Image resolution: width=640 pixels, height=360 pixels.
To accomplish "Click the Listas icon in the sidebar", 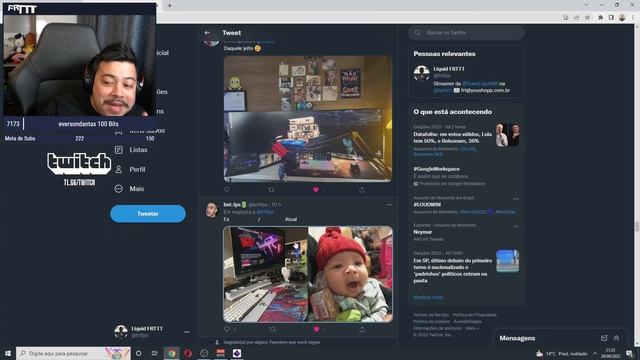I will point(119,150).
